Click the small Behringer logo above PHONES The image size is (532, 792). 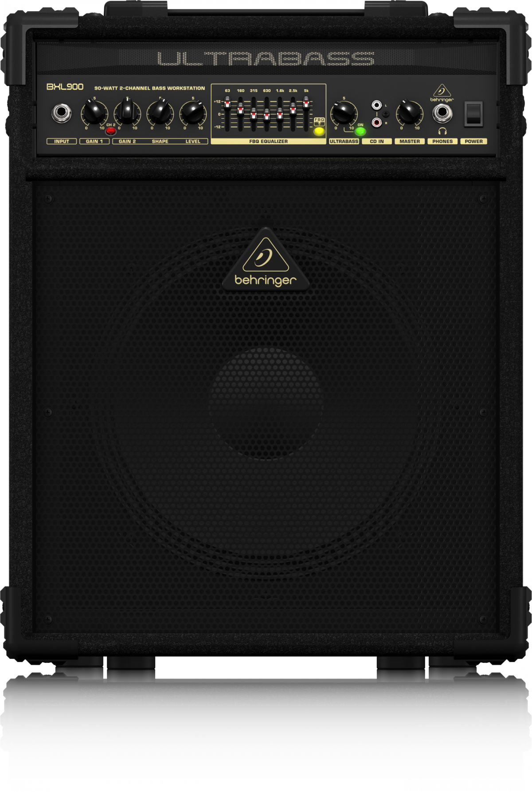click(x=442, y=93)
